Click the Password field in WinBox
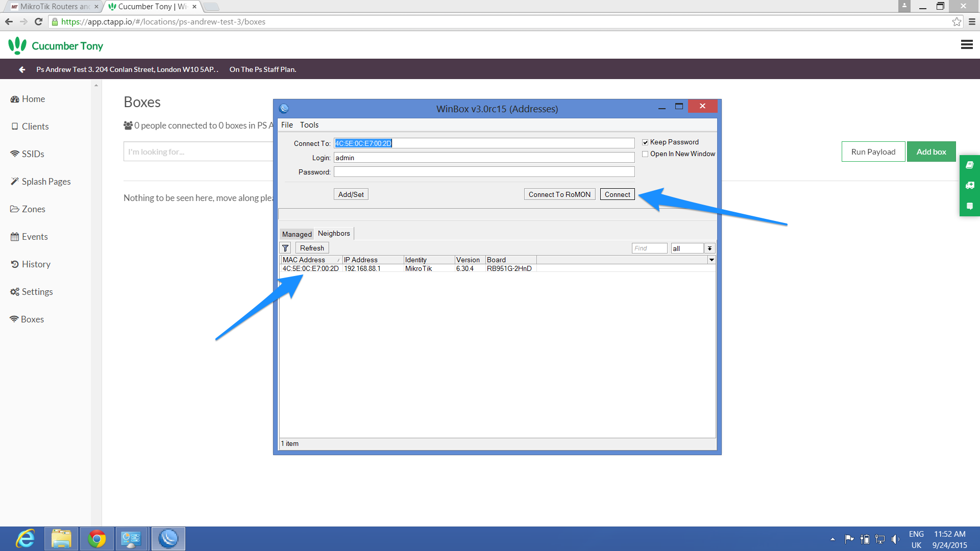 tap(484, 172)
